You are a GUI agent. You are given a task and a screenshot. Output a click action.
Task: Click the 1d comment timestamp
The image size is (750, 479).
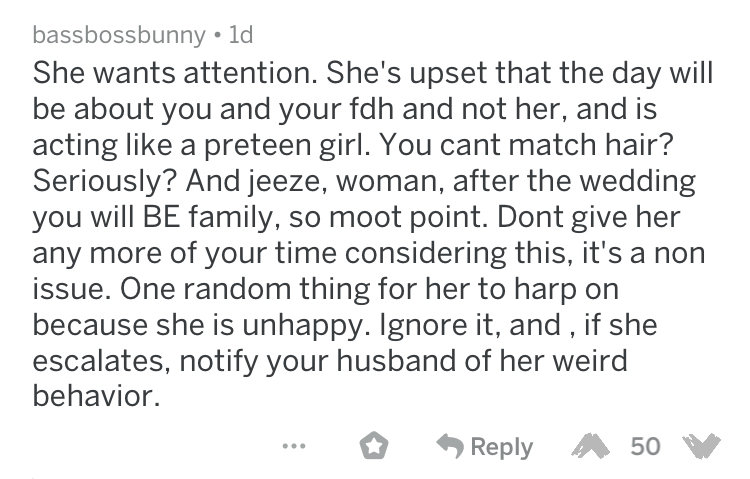pyautogui.click(x=241, y=35)
